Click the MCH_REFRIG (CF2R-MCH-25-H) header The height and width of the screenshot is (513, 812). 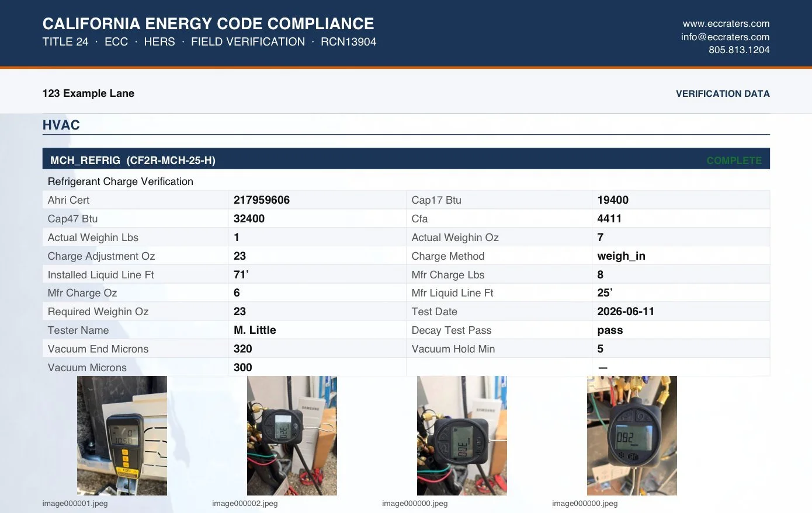[133, 160]
